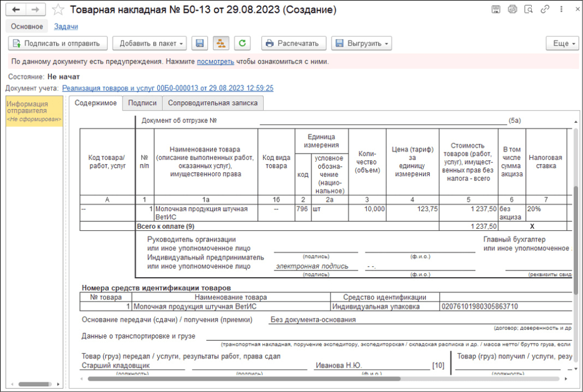Click the floppy disk save icon in toolbar

click(x=199, y=43)
